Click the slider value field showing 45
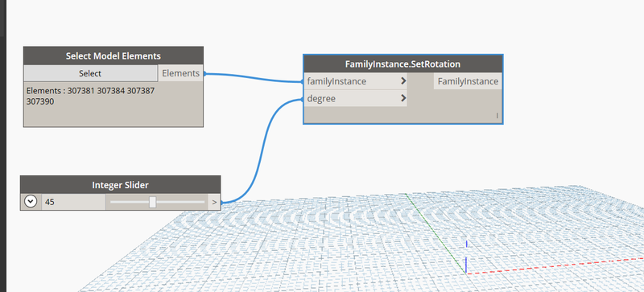644x292 pixels. (73, 202)
